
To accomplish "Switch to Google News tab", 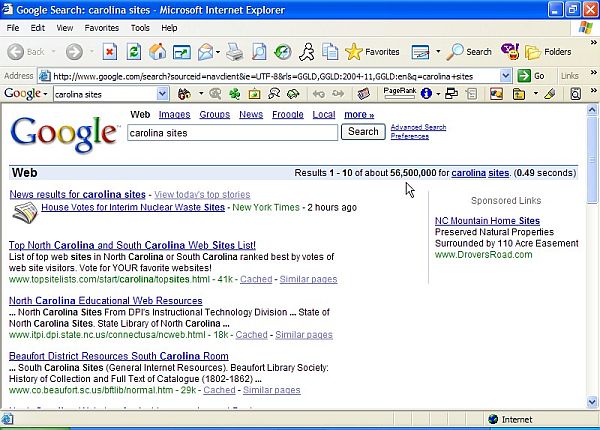I will (251, 114).
